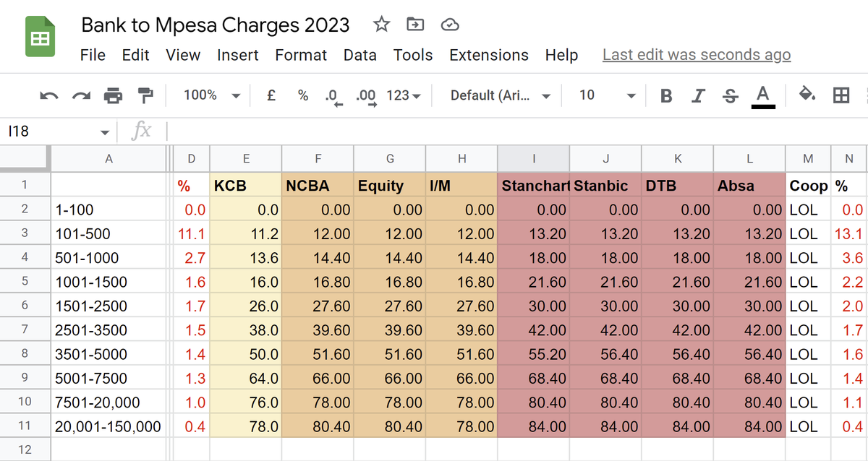868x461 pixels.
Task: Open the text colour picker
Action: pyautogui.click(x=762, y=95)
